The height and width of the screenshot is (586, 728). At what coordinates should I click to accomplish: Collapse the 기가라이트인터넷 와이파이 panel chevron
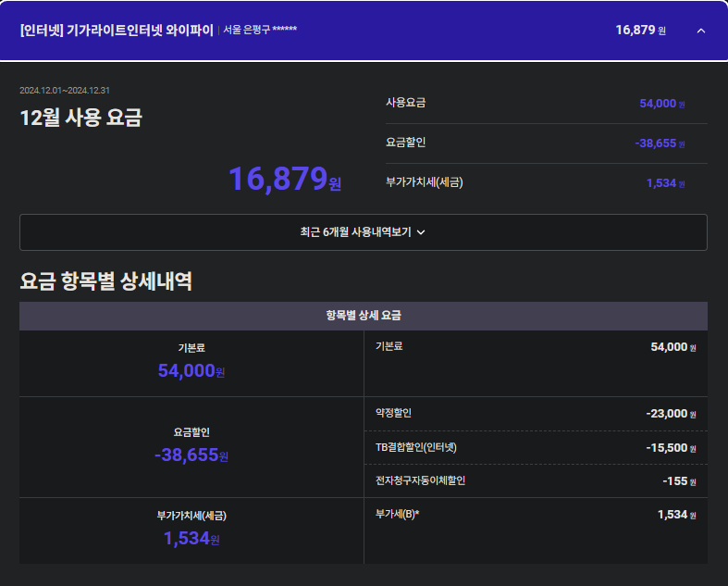(x=700, y=31)
